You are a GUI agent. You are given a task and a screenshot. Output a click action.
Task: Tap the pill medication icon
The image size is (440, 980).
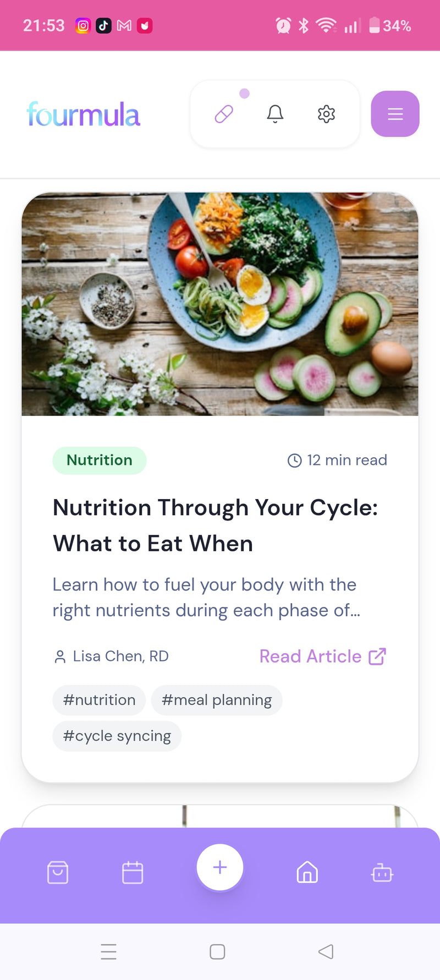pyautogui.click(x=224, y=114)
